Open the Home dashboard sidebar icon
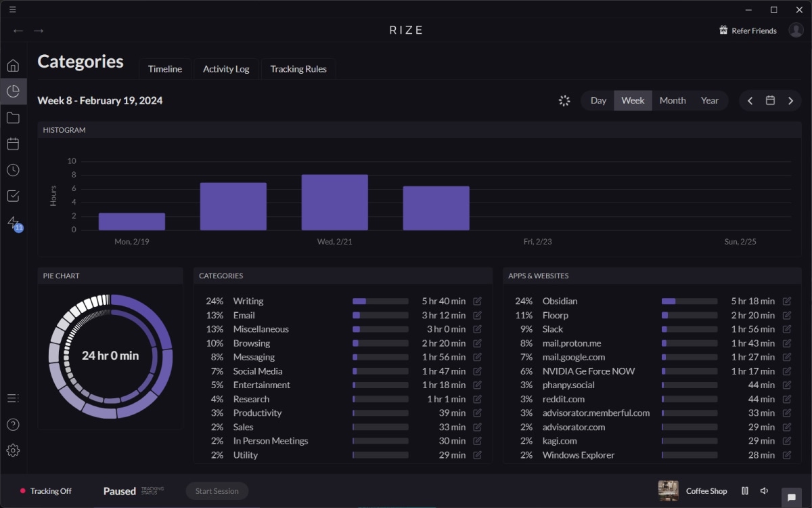Viewport: 812px width, 508px height. click(x=13, y=66)
